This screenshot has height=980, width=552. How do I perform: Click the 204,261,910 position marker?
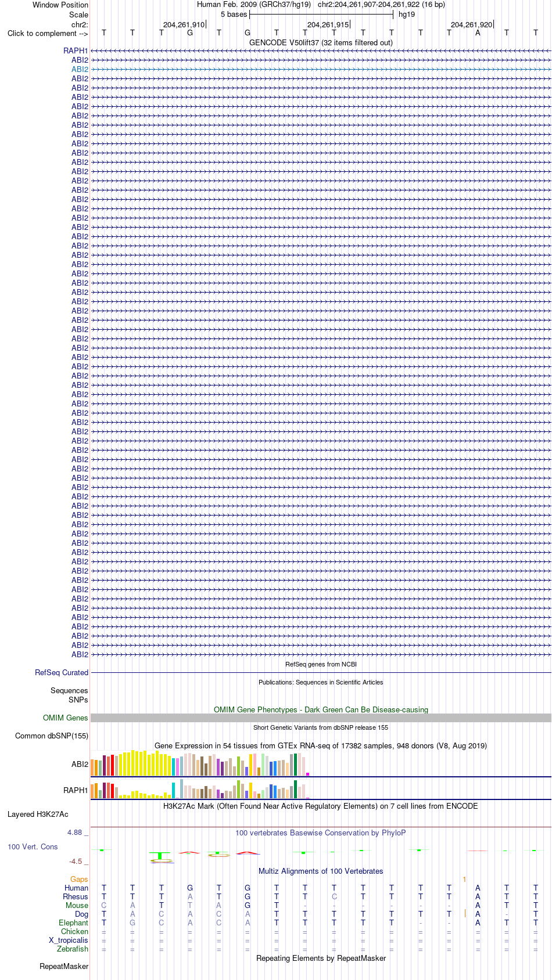[184, 24]
